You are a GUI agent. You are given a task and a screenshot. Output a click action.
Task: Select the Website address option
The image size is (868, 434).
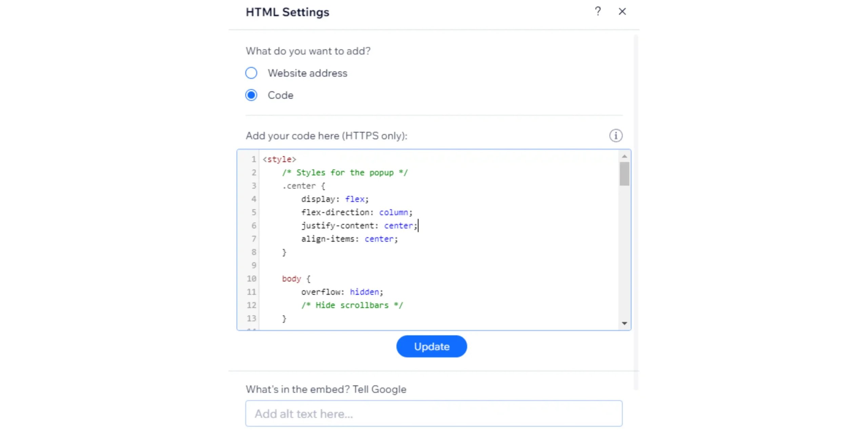pyautogui.click(x=251, y=73)
